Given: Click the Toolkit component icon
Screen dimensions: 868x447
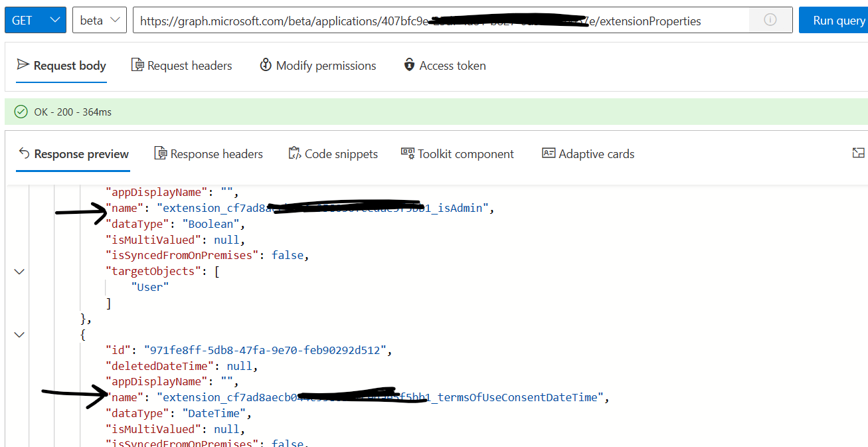Looking at the screenshot, I should 407,153.
